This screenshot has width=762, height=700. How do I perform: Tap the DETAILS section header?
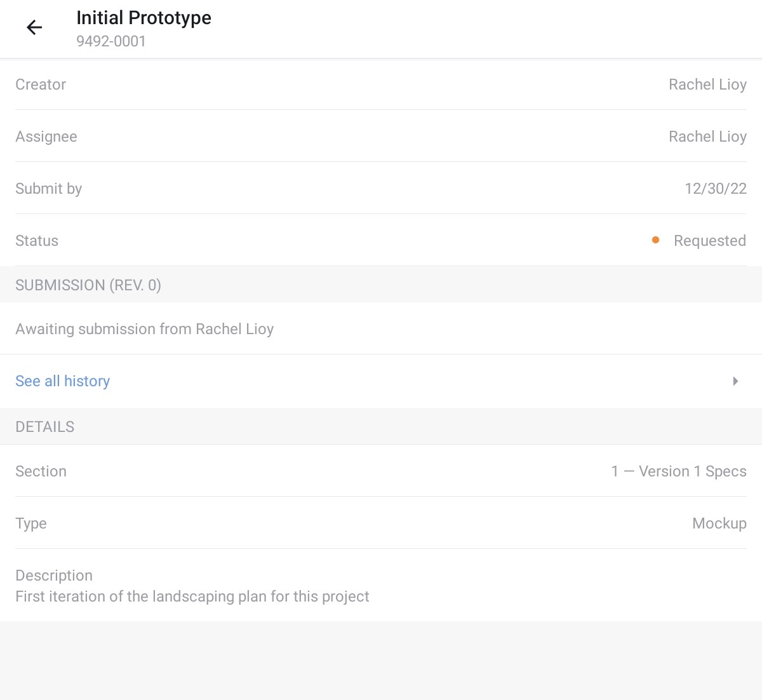(45, 427)
